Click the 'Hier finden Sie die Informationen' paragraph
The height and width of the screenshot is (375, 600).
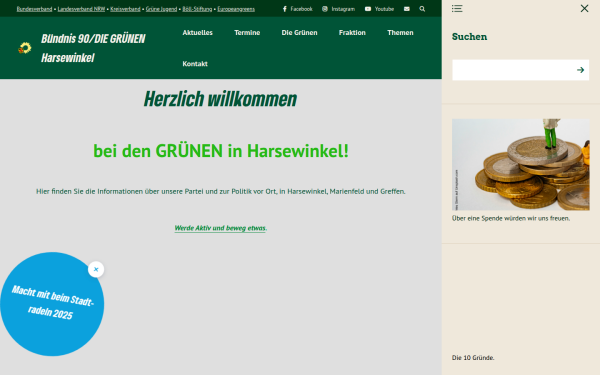(x=221, y=191)
